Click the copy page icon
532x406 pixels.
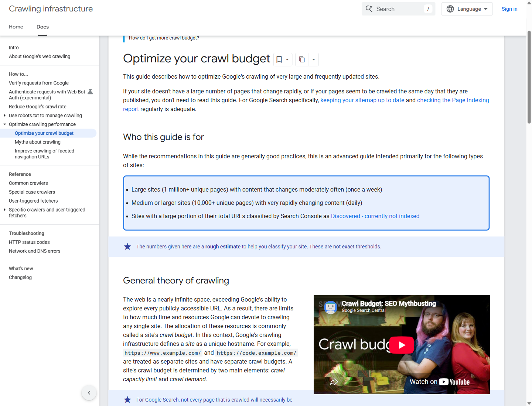(302, 59)
